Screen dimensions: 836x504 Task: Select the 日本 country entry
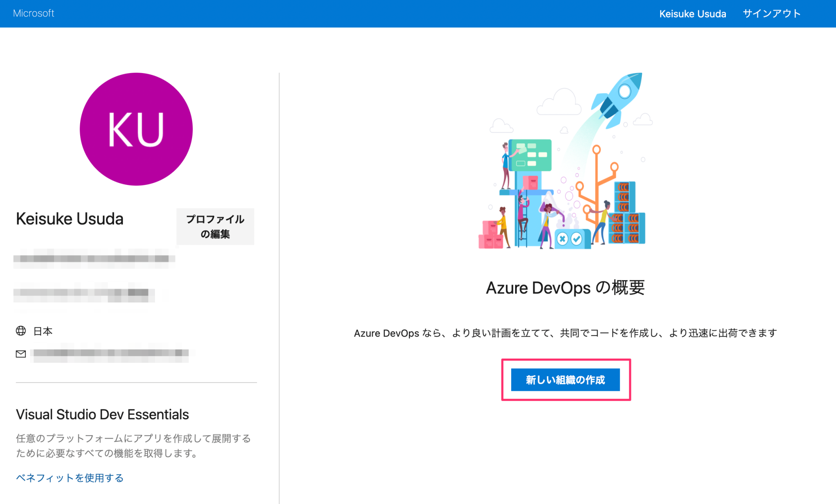(x=42, y=331)
